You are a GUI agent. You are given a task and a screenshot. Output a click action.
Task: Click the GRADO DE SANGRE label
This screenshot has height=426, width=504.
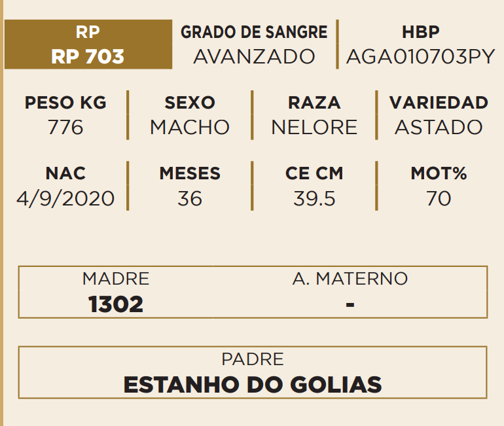[254, 32]
